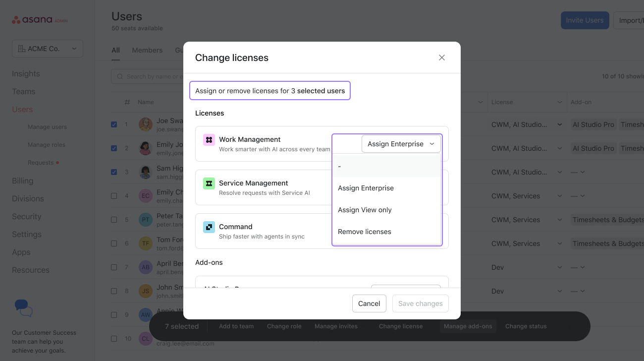
Task: Click the AB avatar
Action: coord(146,267)
